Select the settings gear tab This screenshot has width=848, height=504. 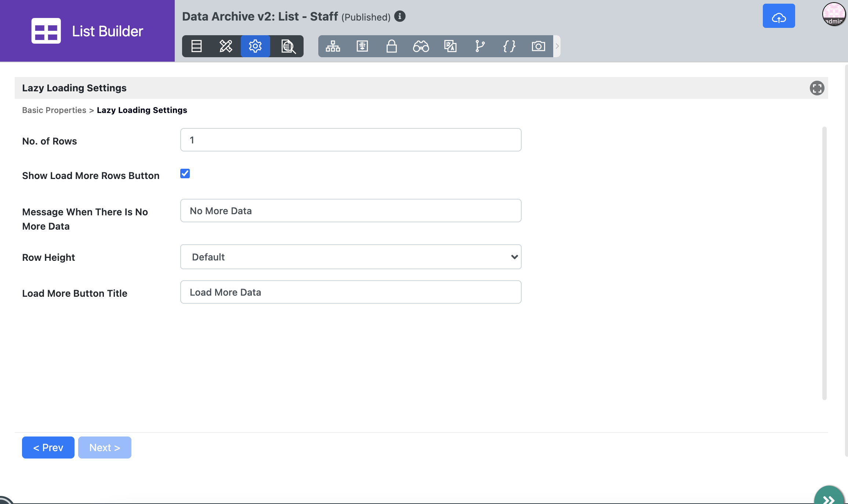[x=255, y=46]
